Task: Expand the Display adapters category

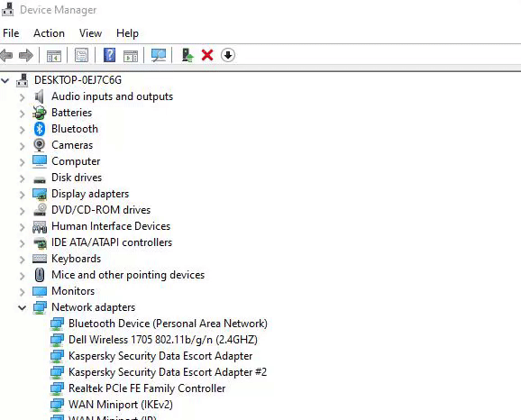Action: (23, 195)
